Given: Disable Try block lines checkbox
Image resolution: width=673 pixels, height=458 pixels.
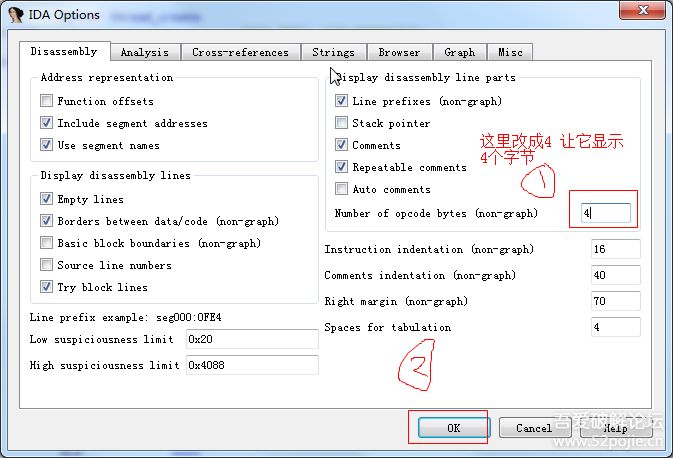Looking at the screenshot, I should tap(46, 287).
